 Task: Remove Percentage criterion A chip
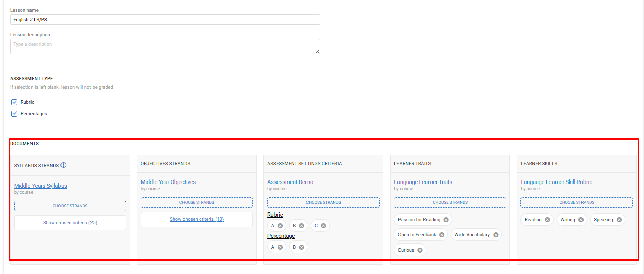pyautogui.click(x=280, y=247)
